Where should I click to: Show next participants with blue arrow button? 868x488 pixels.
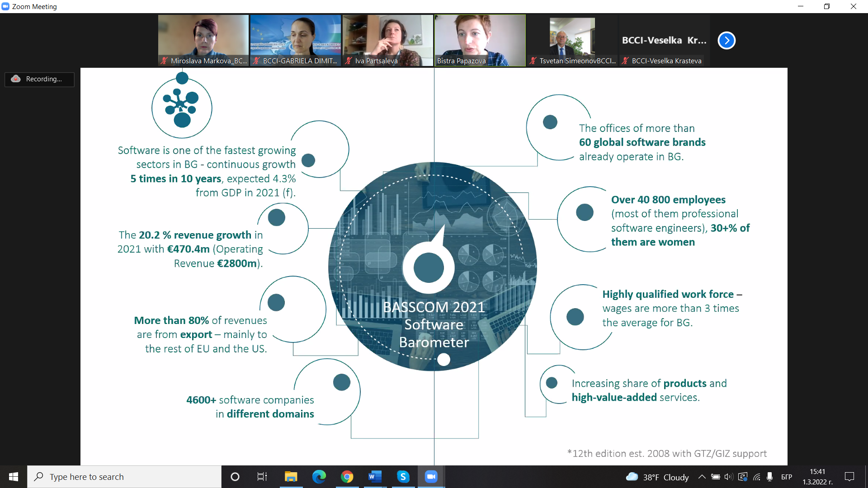pyautogui.click(x=726, y=41)
